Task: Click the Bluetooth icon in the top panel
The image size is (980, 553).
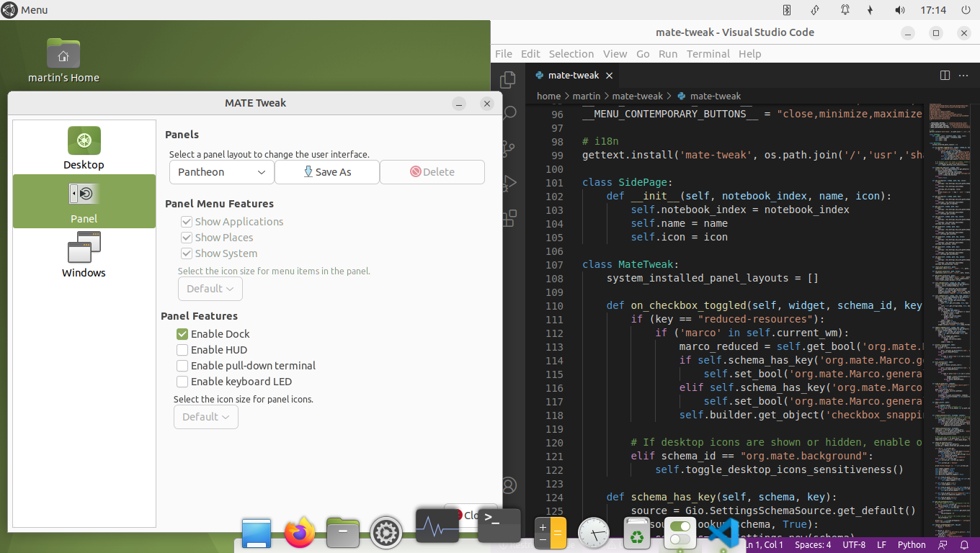Action: [786, 10]
